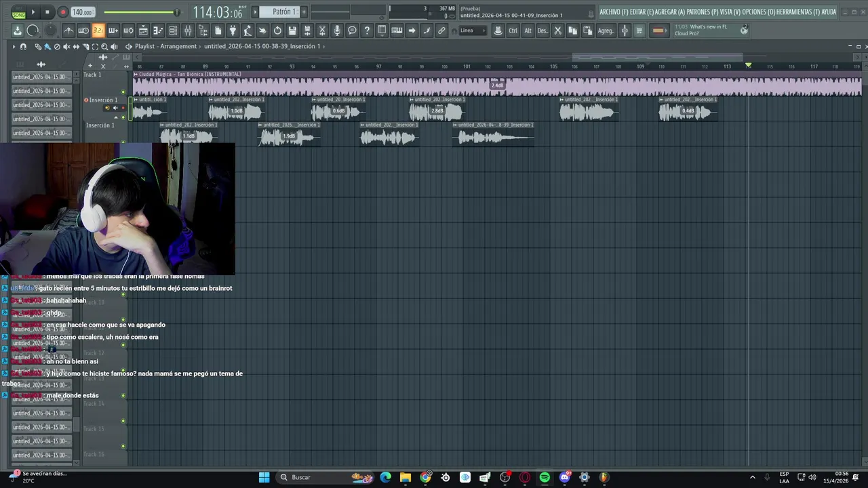Open Spotify from the taskbar

coord(545,477)
